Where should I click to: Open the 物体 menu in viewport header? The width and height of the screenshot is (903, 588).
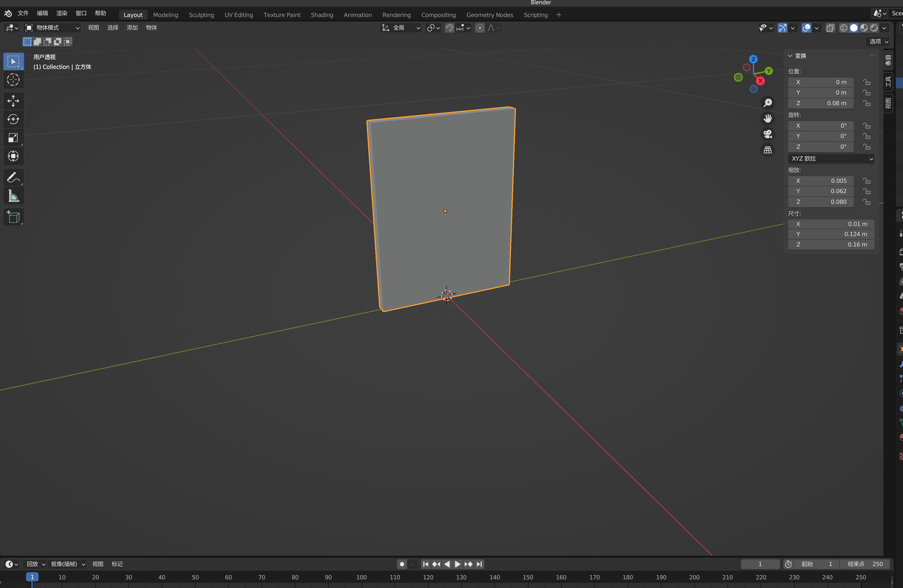tap(151, 28)
